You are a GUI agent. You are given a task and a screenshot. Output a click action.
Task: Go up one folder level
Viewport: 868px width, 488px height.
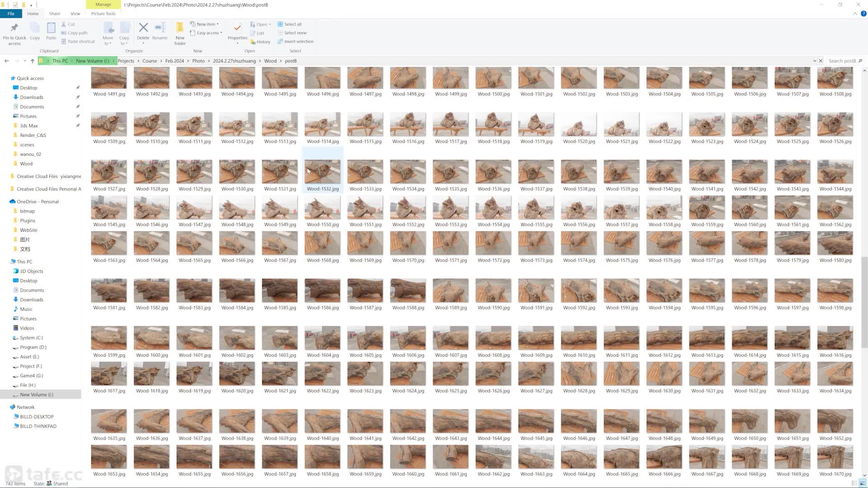pos(32,61)
